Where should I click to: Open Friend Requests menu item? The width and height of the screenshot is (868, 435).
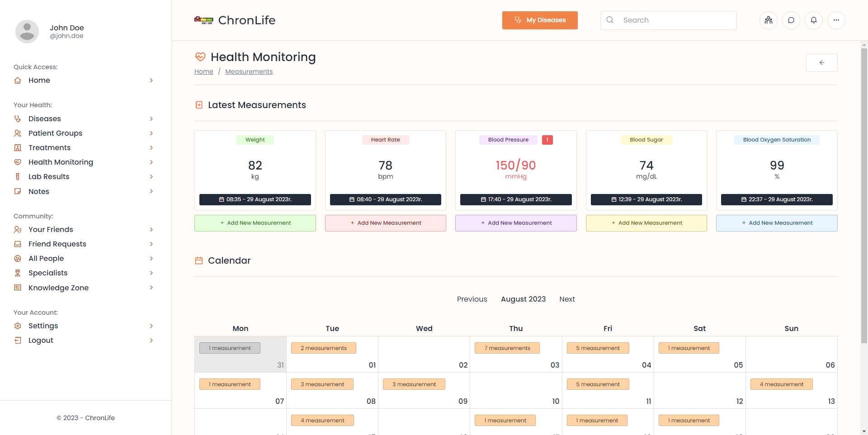(x=84, y=244)
